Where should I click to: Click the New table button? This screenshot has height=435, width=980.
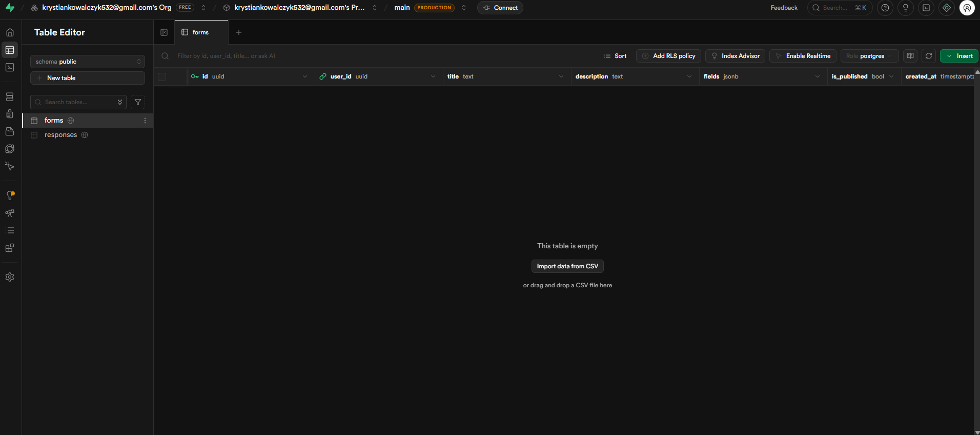point(88,78)
